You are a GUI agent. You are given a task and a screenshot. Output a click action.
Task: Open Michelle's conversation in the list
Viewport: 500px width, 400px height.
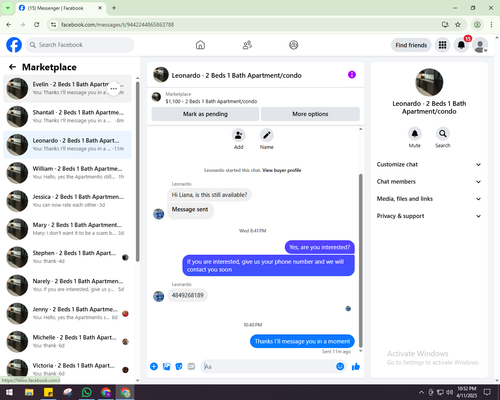tap(67, 341)
